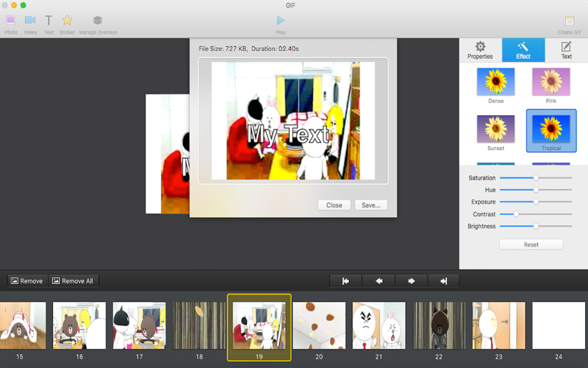This screenshot has width=588, height=368.
Task: Open the Sticker tool
Action: [x=67, y=25]
